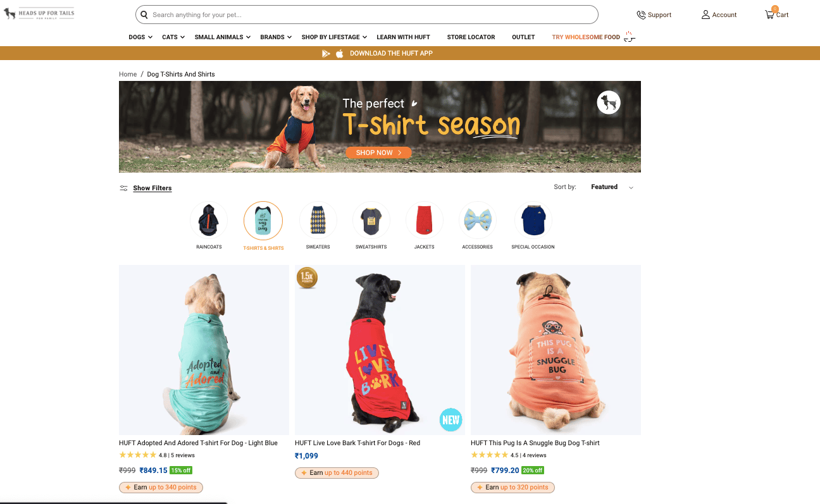The height and width of the screenshot is (504, 820).
Task: Click the Shop Now banner button
Action: pos(378,152)
